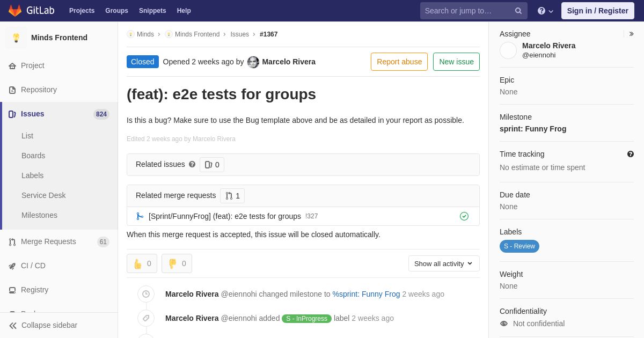Click the Issues breadcrumb link
This screenshot has width=644, height=338.
(240, 34)
